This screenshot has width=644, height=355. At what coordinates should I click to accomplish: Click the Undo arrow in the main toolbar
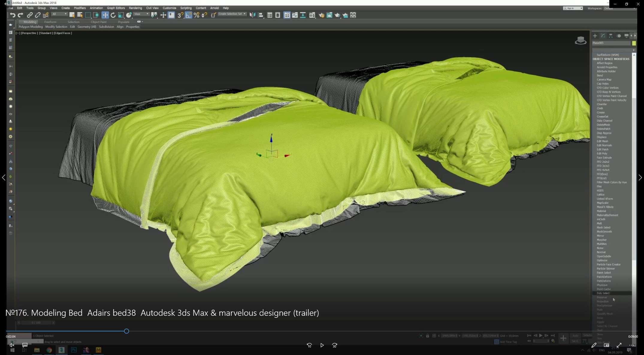(13, 15)
